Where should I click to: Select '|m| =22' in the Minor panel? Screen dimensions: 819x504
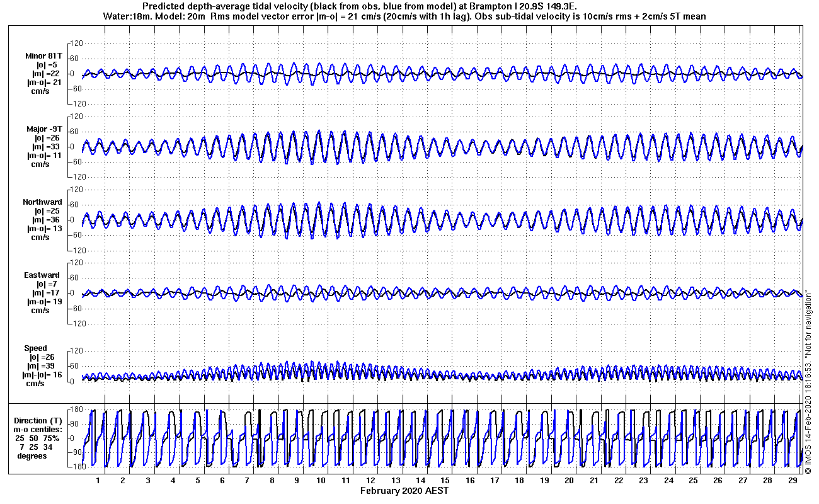pyautogui.click(x=45, y=73)
